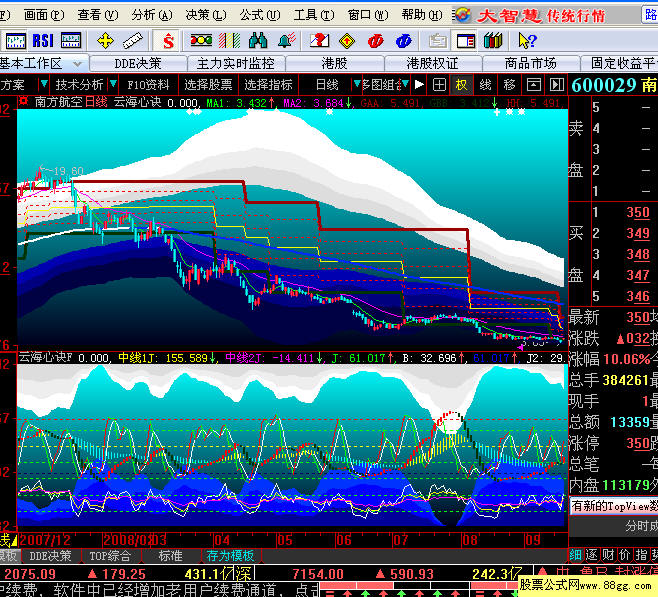This screenshot has height=597, width=658.
Task: Select the DDE决策 bottom template tab
Action: pos(50,556)
